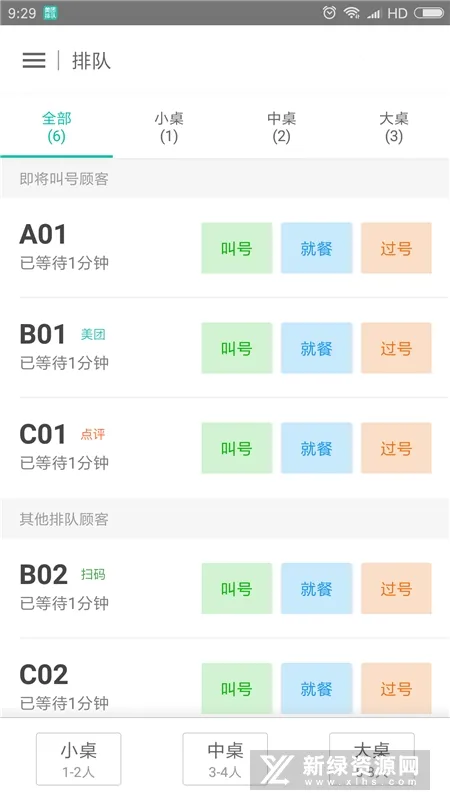
Task: Mark A01 as dining with 就餐
Action: click(x=316, y=248)
